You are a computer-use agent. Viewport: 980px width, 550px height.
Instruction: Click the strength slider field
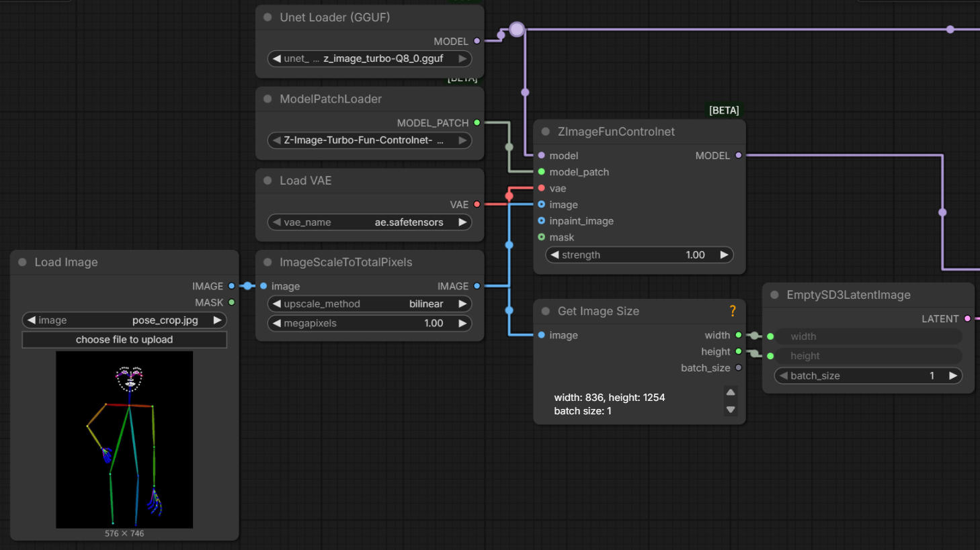[x=639, y=255]
